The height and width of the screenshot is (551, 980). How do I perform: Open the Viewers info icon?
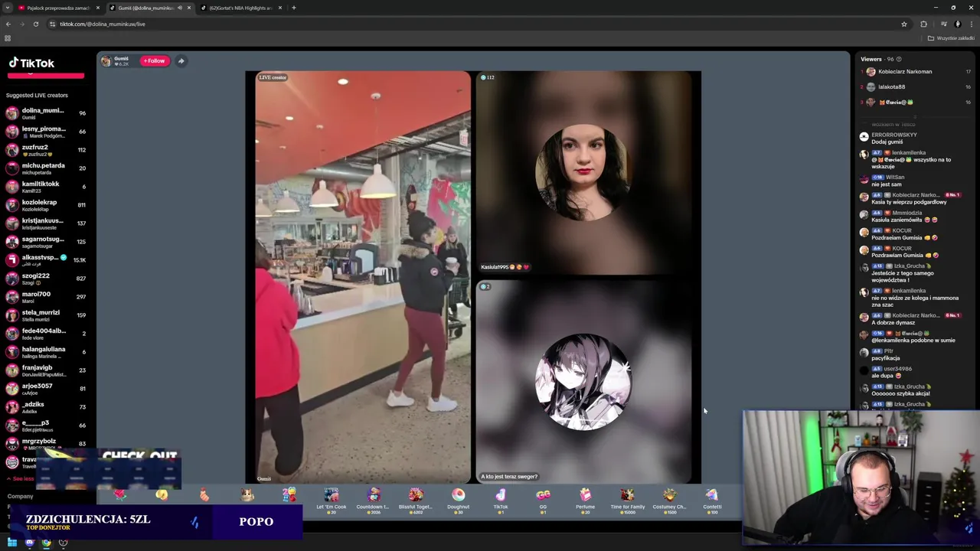pos(899,59)
